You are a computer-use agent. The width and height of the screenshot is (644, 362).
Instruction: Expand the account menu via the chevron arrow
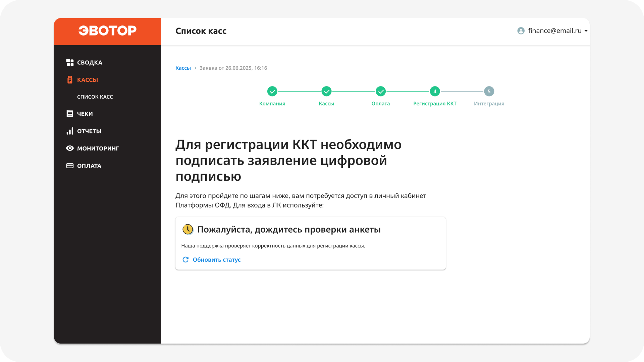tap(586, 31)
